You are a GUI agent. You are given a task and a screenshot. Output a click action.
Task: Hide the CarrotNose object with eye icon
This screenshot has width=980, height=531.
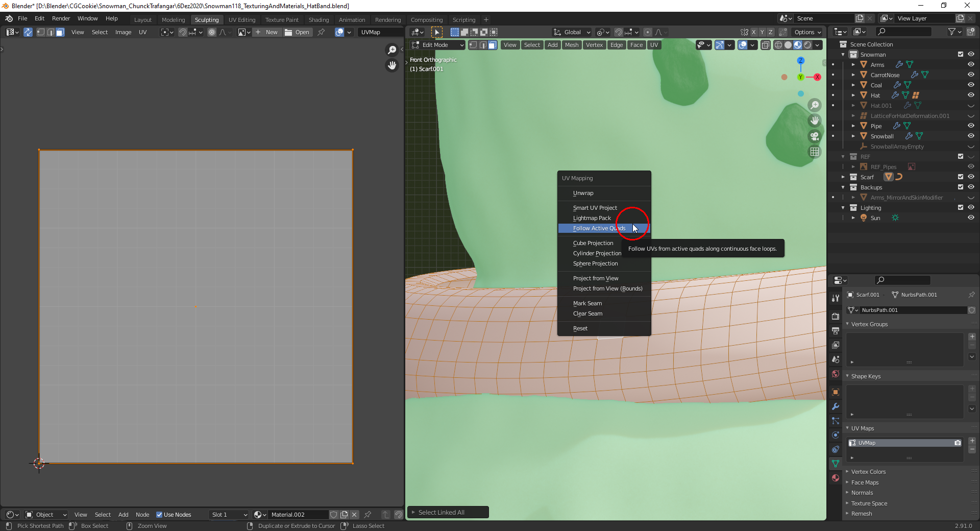pos(971,75)
